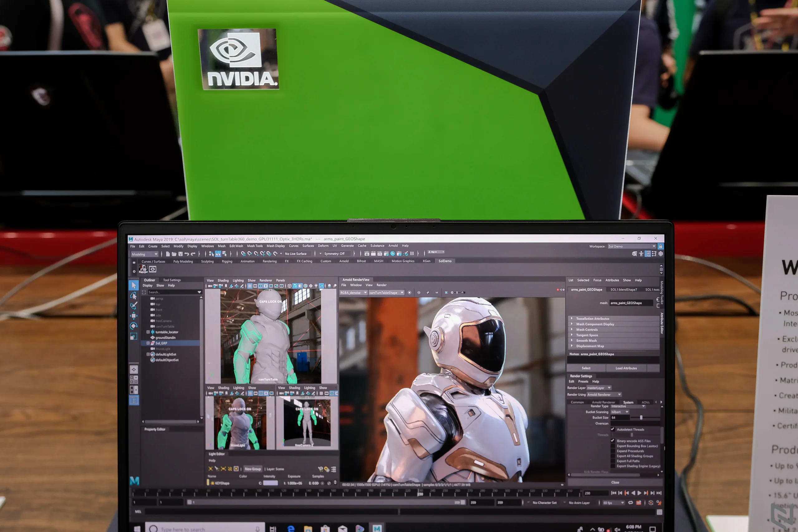This screenshot has width=798, height=532.
Task: Uncheck Binary-encode ASS Files
Action: click(x=613, y=441)
